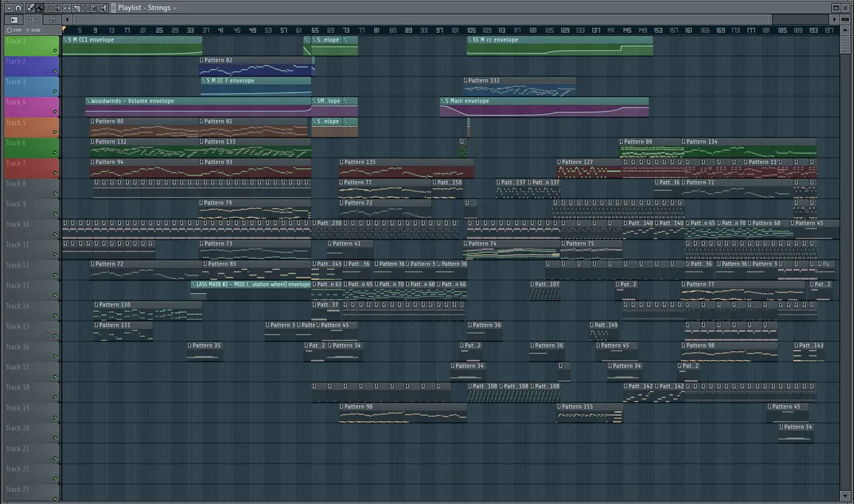Screen dimensions: 854x504
Task: Open the 'Pattern 155' clip menu icon
Action: 559,407
